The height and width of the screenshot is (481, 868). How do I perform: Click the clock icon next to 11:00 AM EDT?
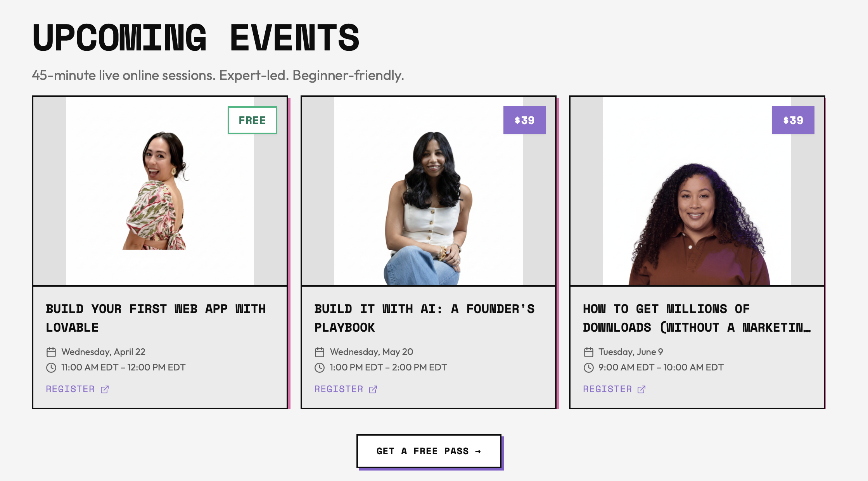pyautogui.click(x=51, y=367)
